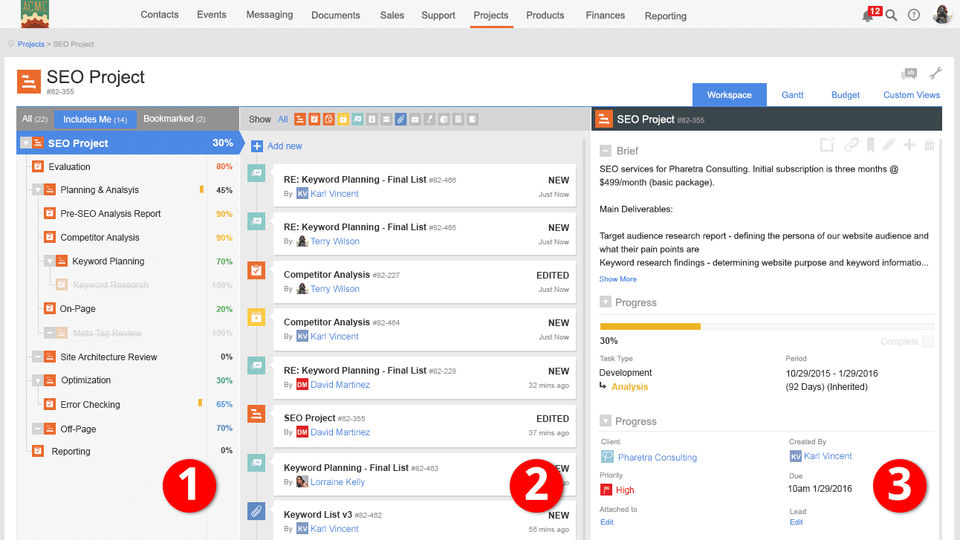Collapse the Optimization tree node
Screen dimensions: 960x540
coord(37,380)
